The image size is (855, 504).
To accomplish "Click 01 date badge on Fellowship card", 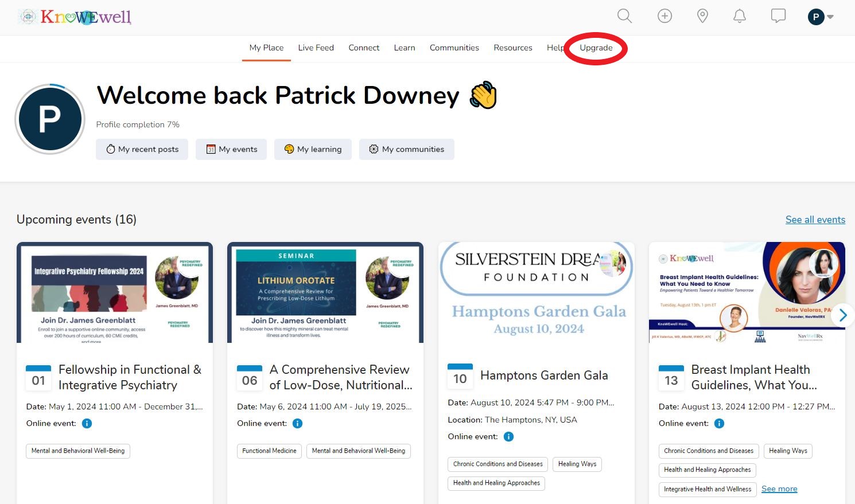I will point(38,378).
